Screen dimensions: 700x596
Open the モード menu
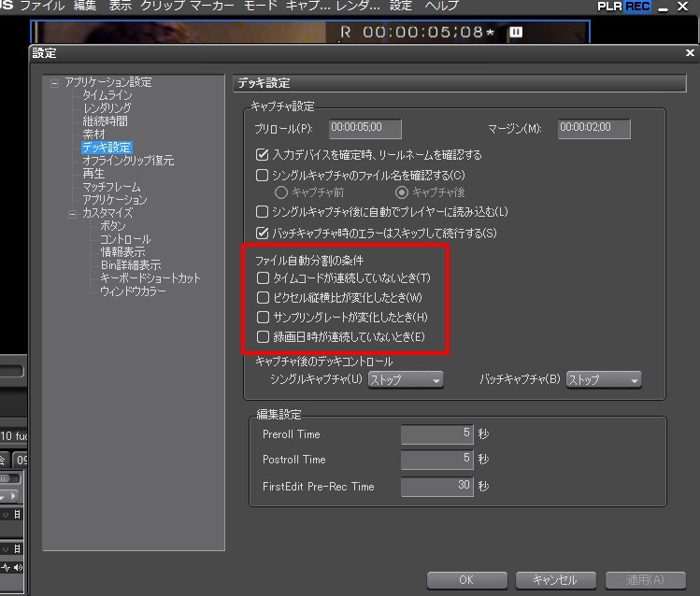[x=260, y=6]
